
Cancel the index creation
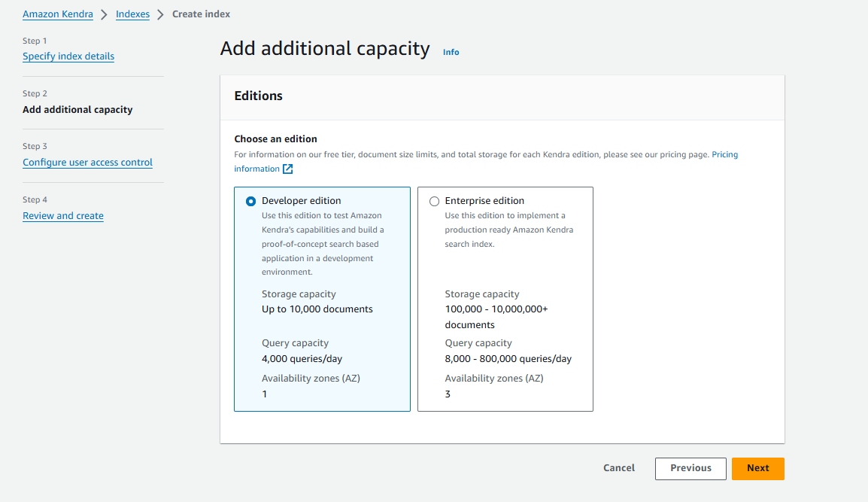pyautogui.click(x=618, y=467)
